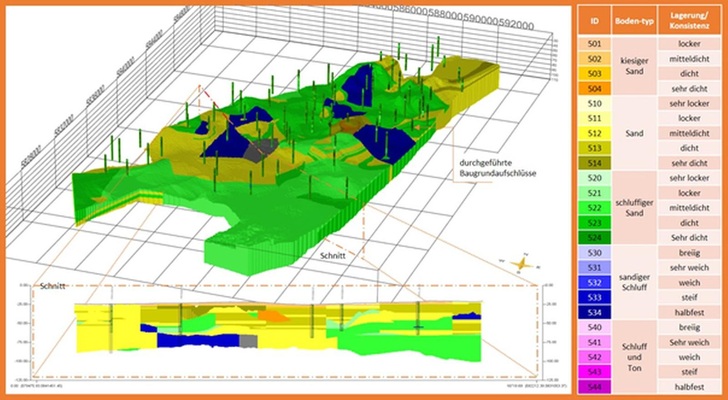Image resolution: width=728 pixels, height=400 pixels.
Task: Pick the orange S04 legend swatch
Action: click(594, 89)
